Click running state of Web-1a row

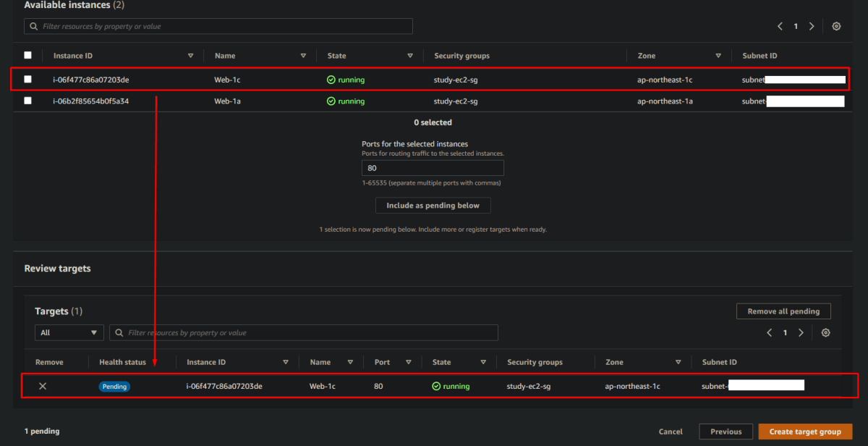click(x=346, y=101)
